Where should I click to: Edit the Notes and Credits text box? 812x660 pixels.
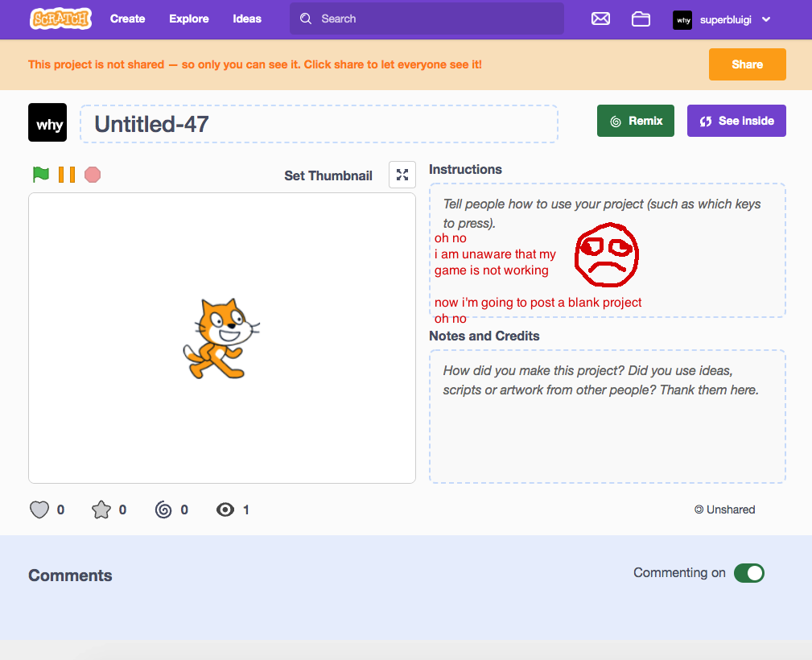(608, 416)
